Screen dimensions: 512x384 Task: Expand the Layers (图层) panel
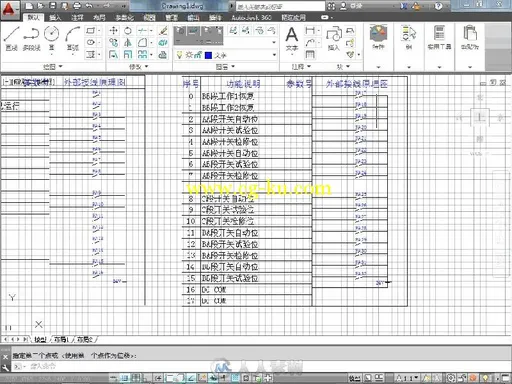click(225, 67)
